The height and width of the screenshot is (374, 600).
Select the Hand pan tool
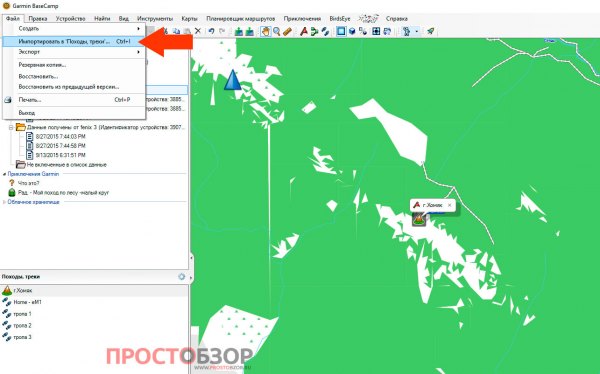266,31
